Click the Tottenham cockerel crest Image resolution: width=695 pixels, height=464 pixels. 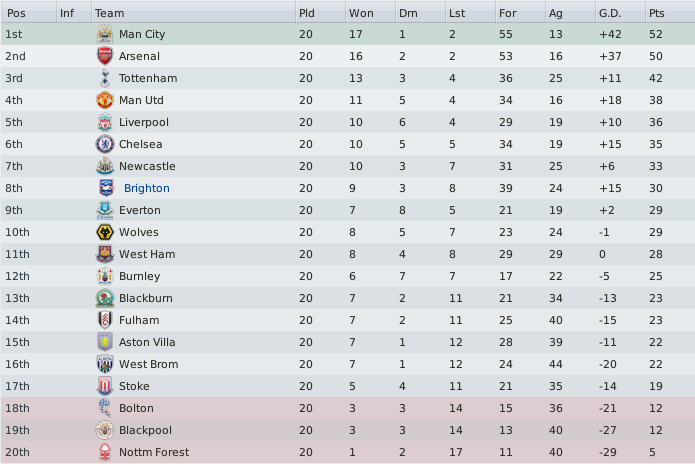[105, 78]
